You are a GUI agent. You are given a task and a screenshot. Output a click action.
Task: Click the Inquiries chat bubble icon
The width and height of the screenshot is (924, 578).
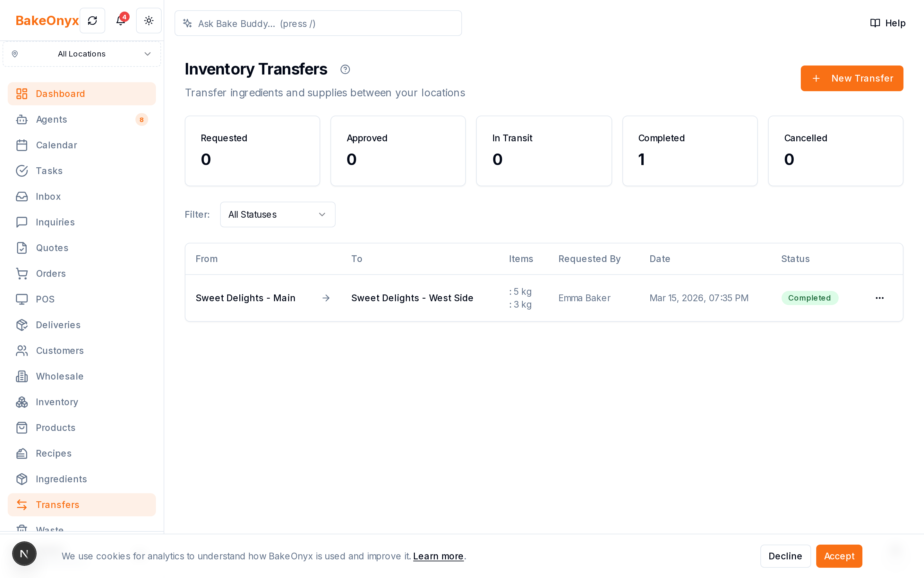coord(22,222)
